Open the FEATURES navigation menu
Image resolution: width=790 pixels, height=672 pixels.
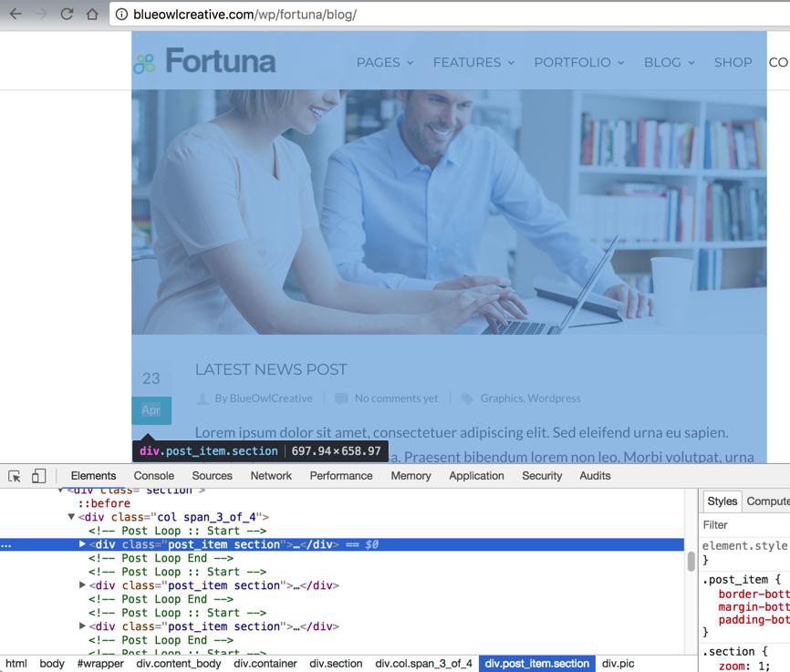point(473,63)
